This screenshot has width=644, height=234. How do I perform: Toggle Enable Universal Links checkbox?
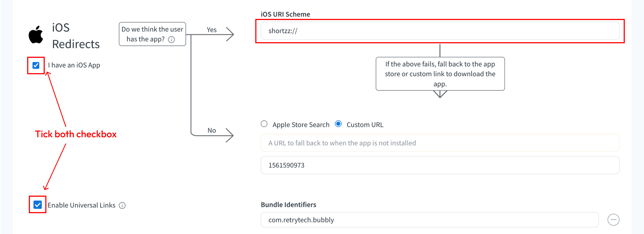38,205
